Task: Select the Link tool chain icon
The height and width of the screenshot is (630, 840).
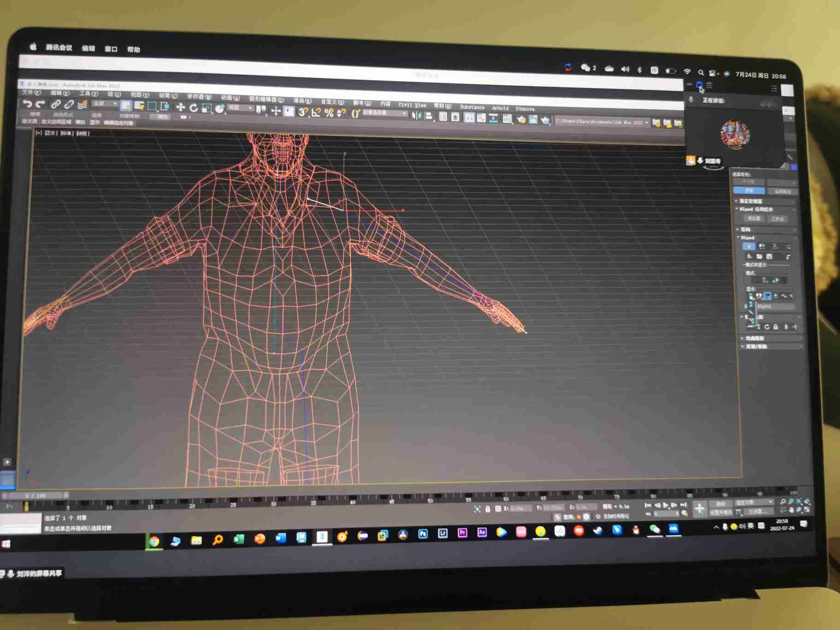Action: pyautogui.click(x=56, y=105)
